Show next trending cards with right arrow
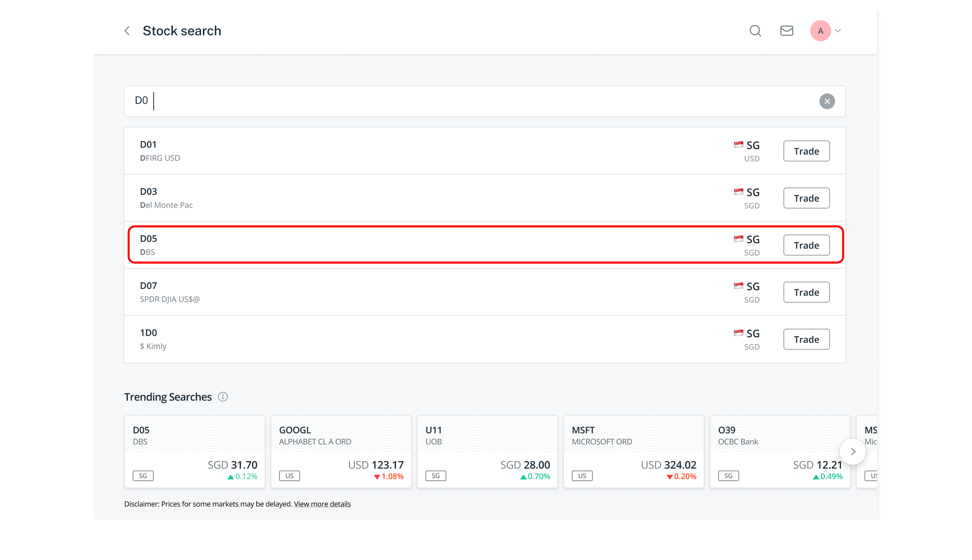This screenshot has width=972, height=560. 852,452
